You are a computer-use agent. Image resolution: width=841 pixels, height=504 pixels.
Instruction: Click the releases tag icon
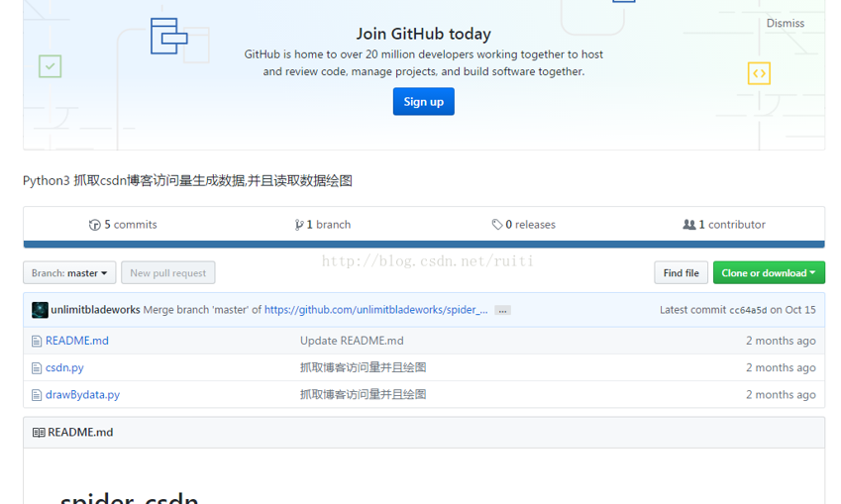point(497,225)
